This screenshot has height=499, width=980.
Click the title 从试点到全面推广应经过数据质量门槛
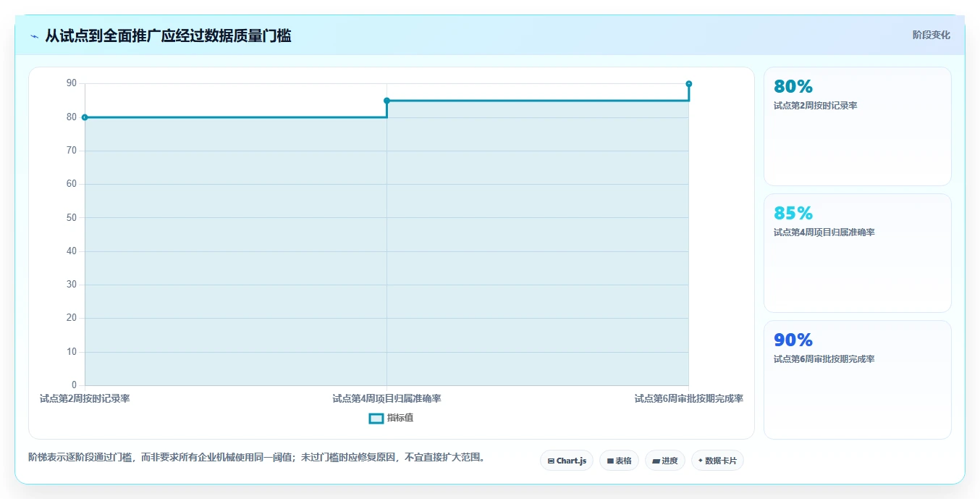(x=168, y=36)
